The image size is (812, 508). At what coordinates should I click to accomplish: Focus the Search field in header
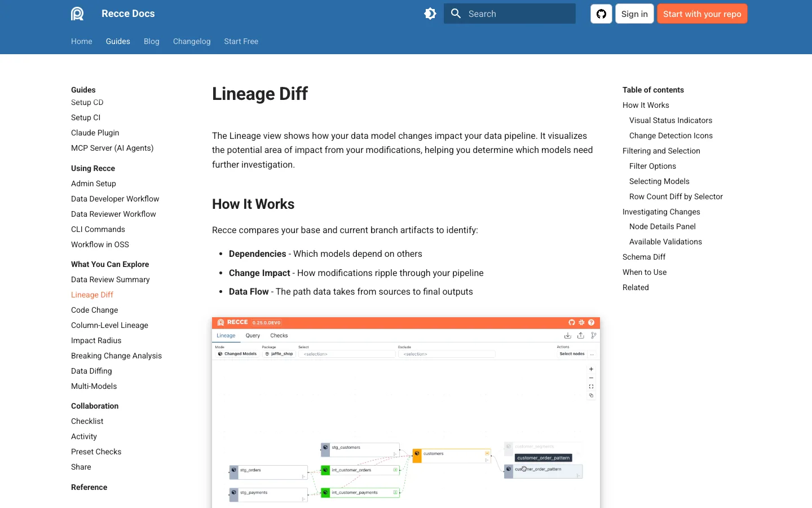pyautogui.click(x=510, y=14)
